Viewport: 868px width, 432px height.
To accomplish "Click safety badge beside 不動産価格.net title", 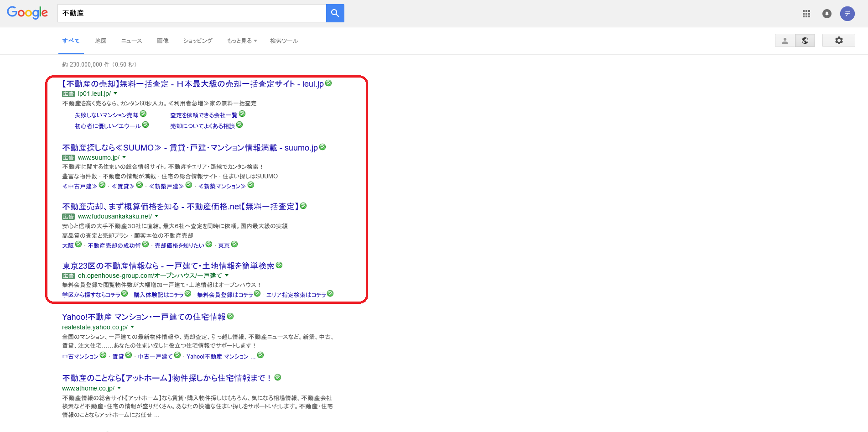I will click(303, 206).
